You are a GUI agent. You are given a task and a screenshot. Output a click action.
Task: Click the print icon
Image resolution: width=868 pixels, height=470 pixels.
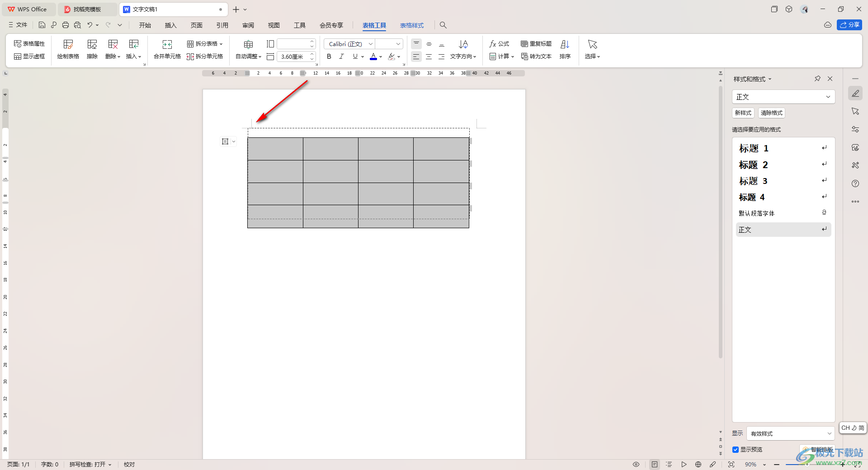click(66, 25)
